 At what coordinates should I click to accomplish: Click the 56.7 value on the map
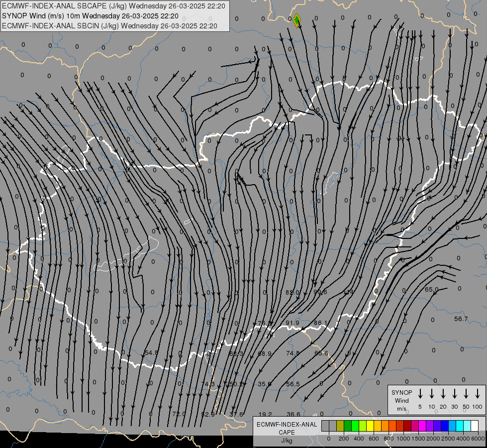[461, 319]
